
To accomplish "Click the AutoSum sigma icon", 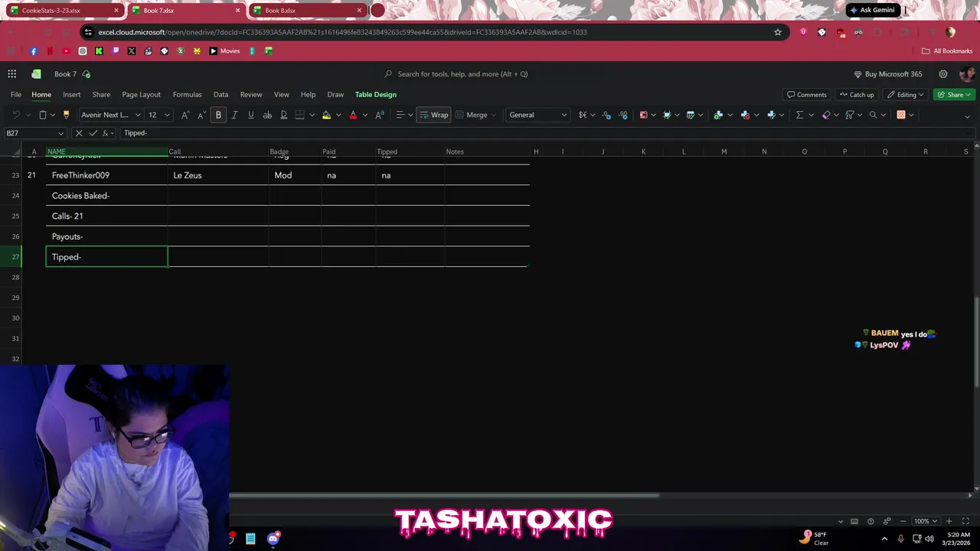I will coord(799,115).
